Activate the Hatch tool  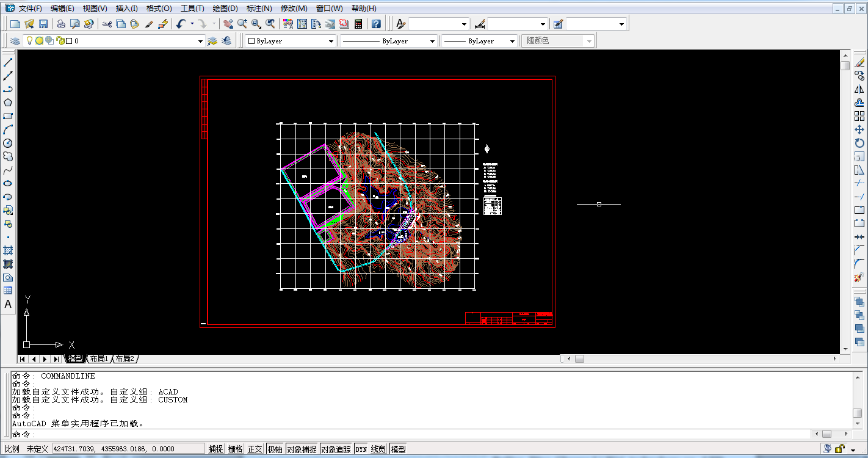pyautogui.click(x=8, y=250)
